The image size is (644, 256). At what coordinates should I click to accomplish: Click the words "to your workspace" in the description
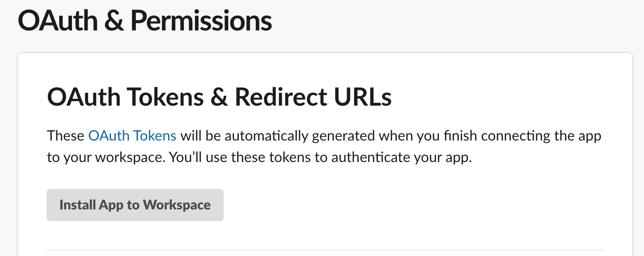(95, 158)
